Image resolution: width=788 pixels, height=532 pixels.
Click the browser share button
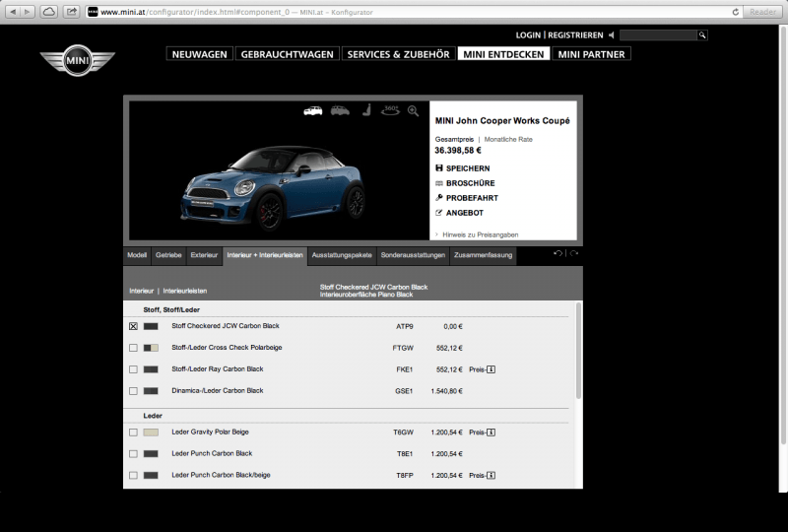[72, 12]
